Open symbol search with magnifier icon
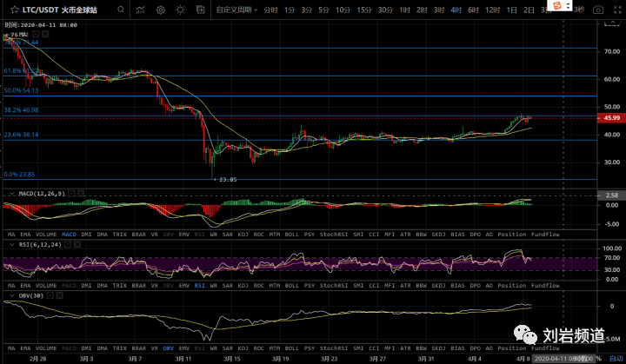The height and width of the screenshot is (364, 626). pyautogui.click(x=121, y=10)
